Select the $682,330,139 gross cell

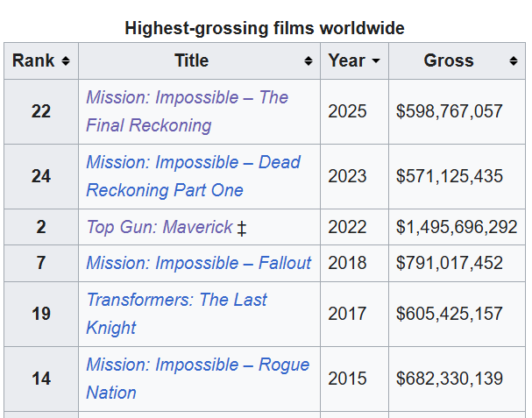point(450,379)
